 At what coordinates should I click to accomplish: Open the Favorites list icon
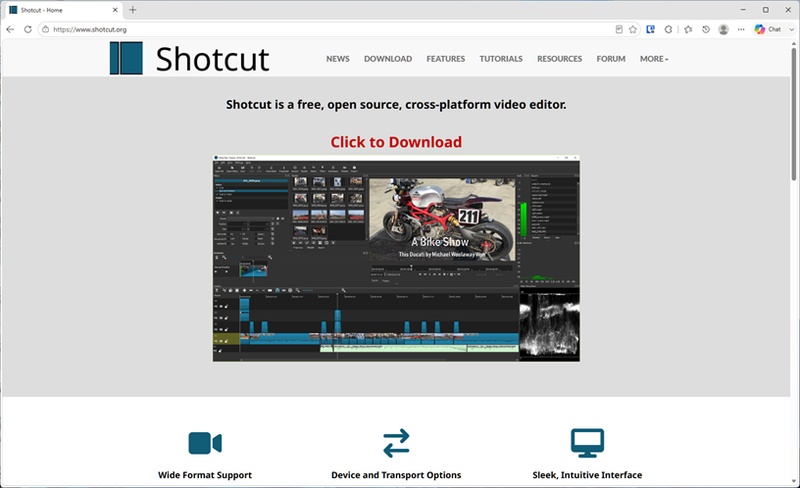pos(688,29)
